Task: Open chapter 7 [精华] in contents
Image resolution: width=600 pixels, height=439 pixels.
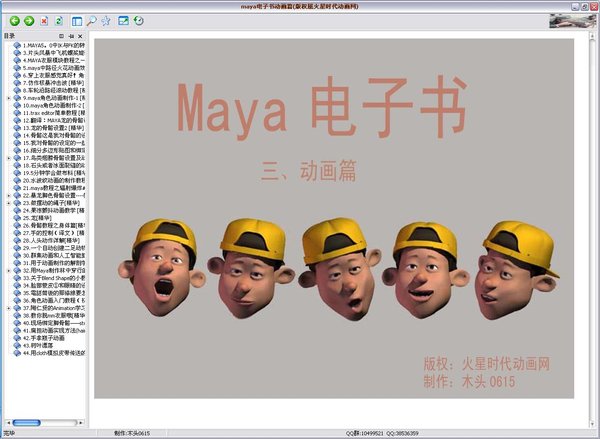Action: 53,83
